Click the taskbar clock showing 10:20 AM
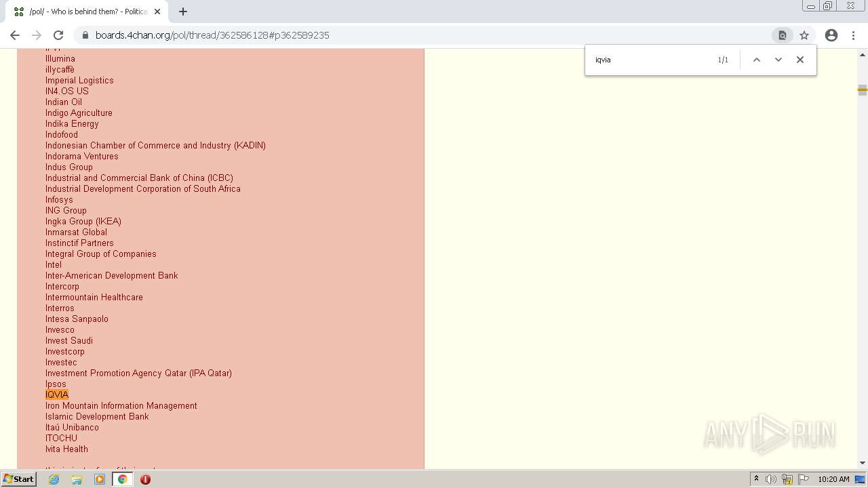The height and width of the screenshot is (488, 868). (x=833, y=479)
